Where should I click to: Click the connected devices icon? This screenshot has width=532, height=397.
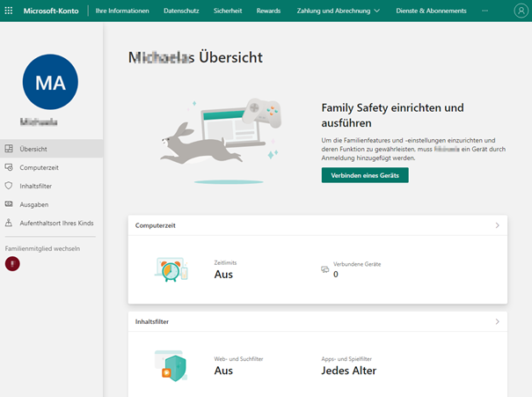tap(325, 269)
